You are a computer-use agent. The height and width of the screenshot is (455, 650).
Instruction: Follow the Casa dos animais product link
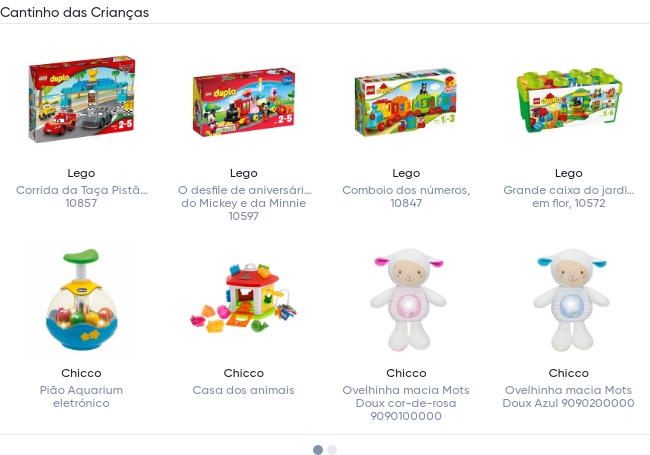point(244,390)
